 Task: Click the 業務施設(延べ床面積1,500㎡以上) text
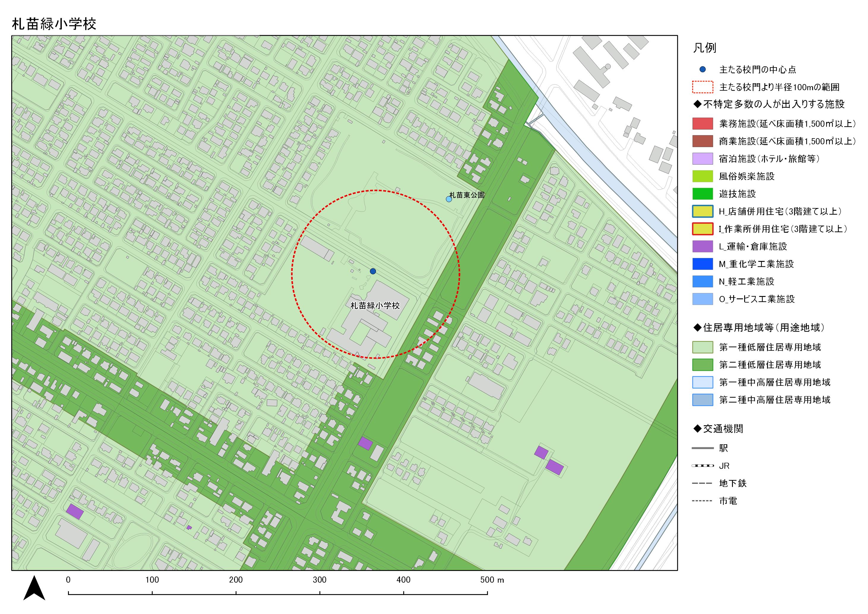click(x=788, y=123)
